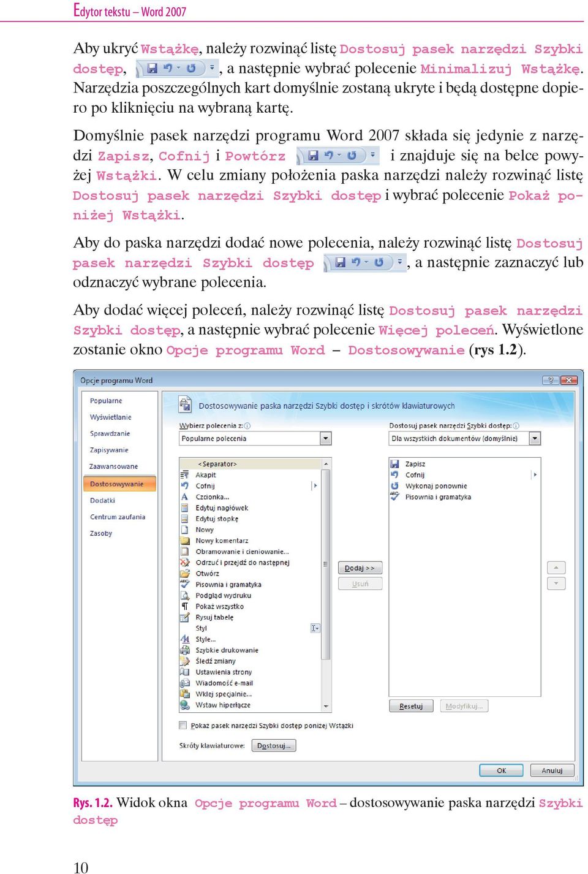This screenshot has width=588, height=874.
Task: Click the Ustawienia strony icon
Action: point(184,672)
